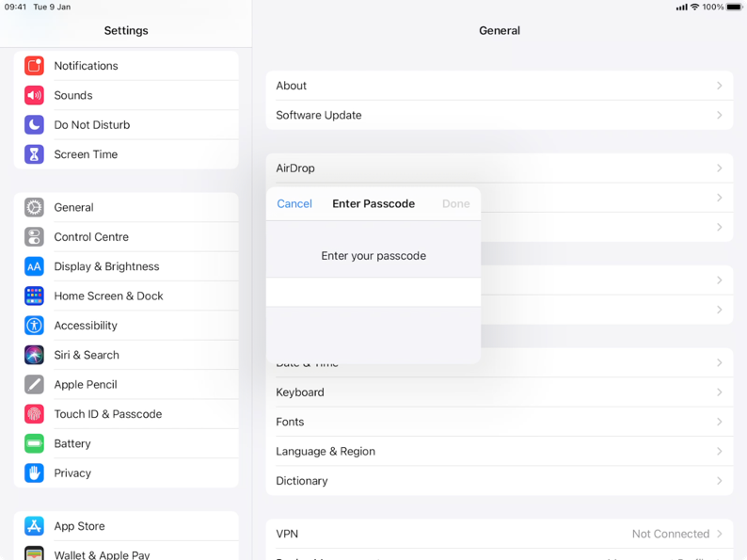Expand the Date & Time row chevron

click(720, 362)
